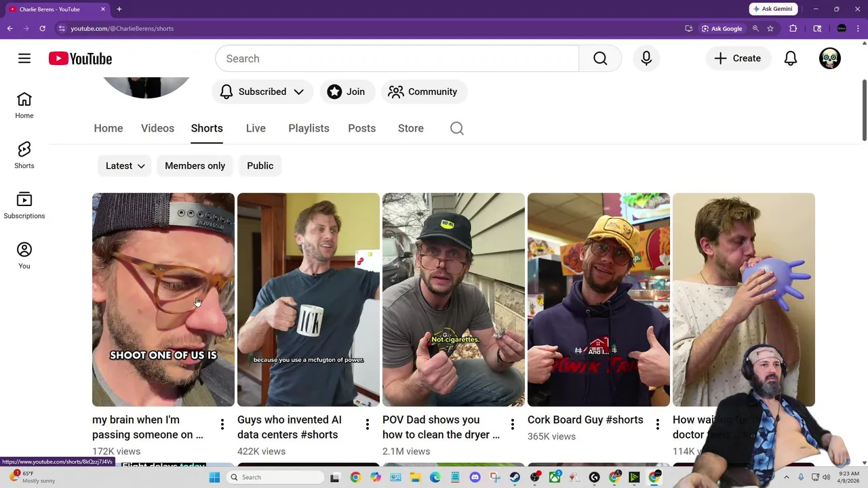Open options for AI data centers short

click(368, 424)
